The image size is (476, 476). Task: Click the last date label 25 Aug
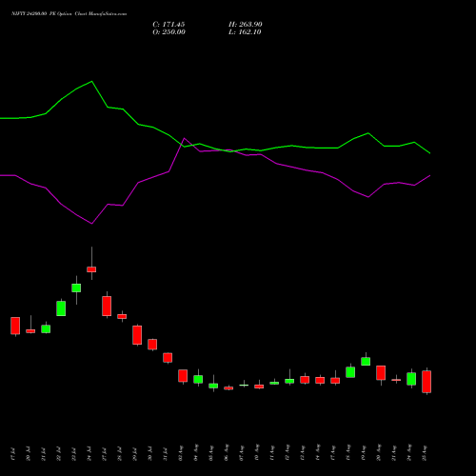point(425,453)
